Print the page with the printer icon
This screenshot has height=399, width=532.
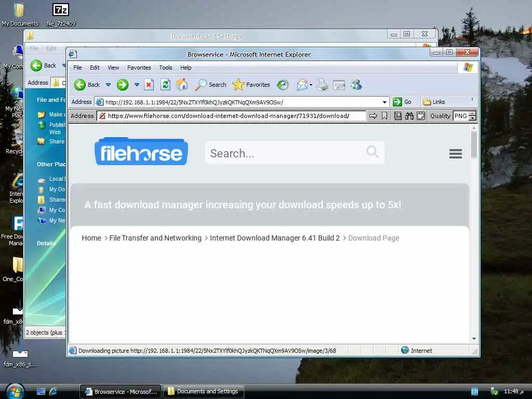tap(322, 85)
